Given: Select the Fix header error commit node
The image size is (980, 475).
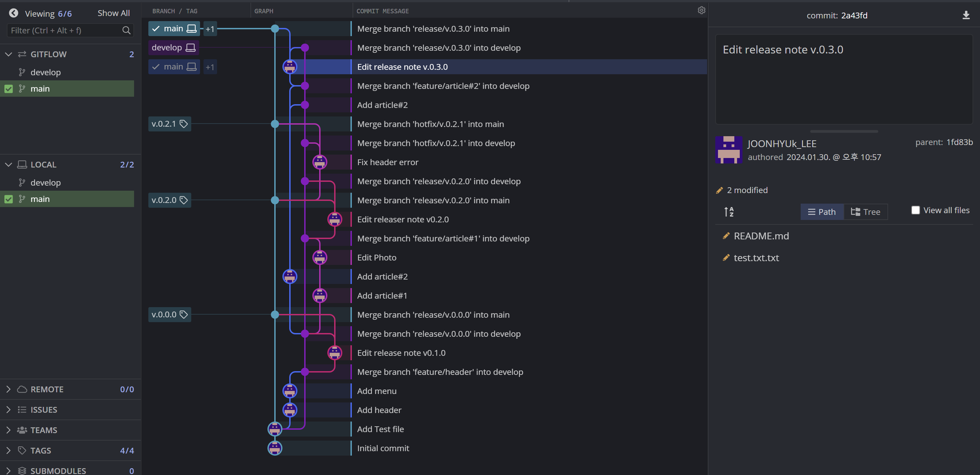Looking at the screenshot, I should click(320, 162).
